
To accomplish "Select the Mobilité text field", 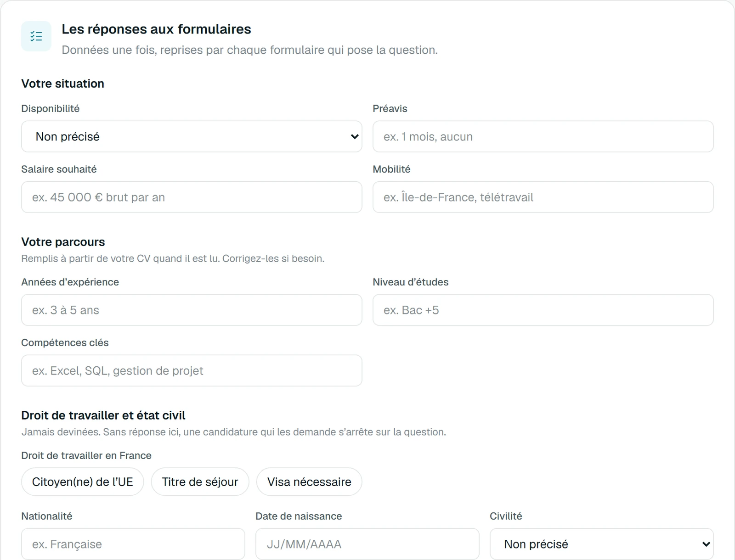I will pyautogui.click(x=543, y=197).
